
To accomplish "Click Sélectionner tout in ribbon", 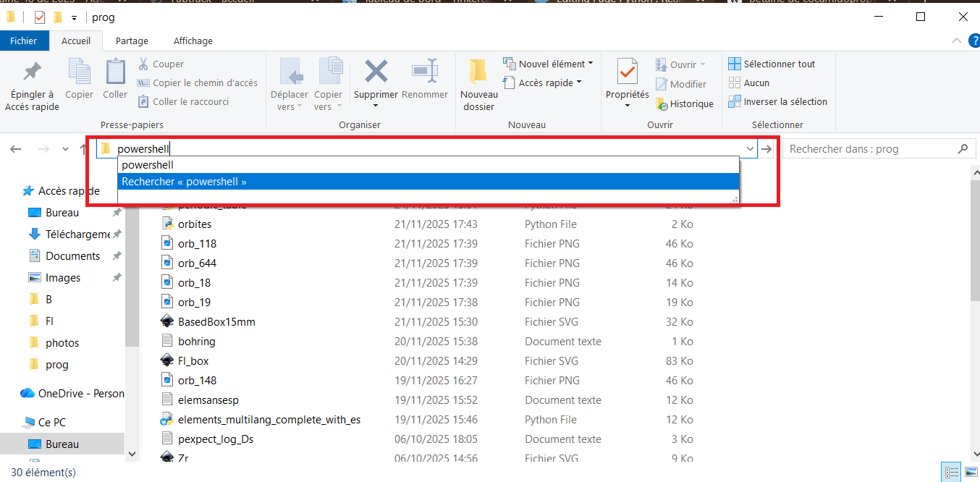I will tap(772, 64).
